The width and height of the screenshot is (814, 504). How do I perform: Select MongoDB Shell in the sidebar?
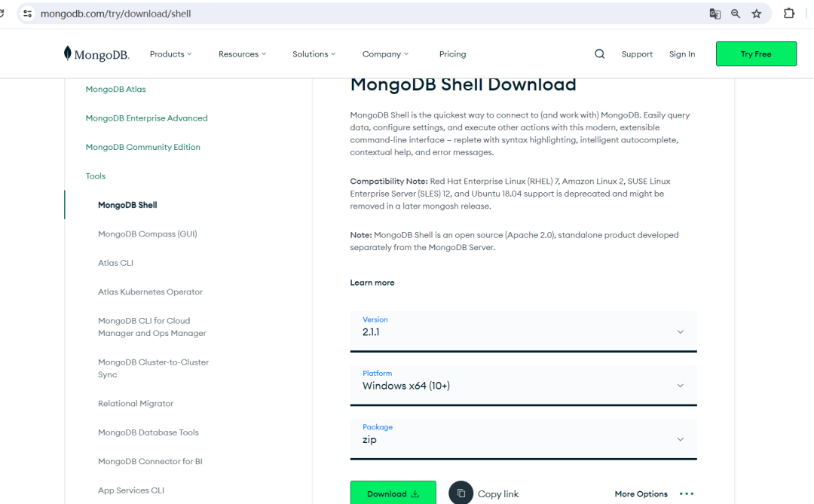(127, 205)
